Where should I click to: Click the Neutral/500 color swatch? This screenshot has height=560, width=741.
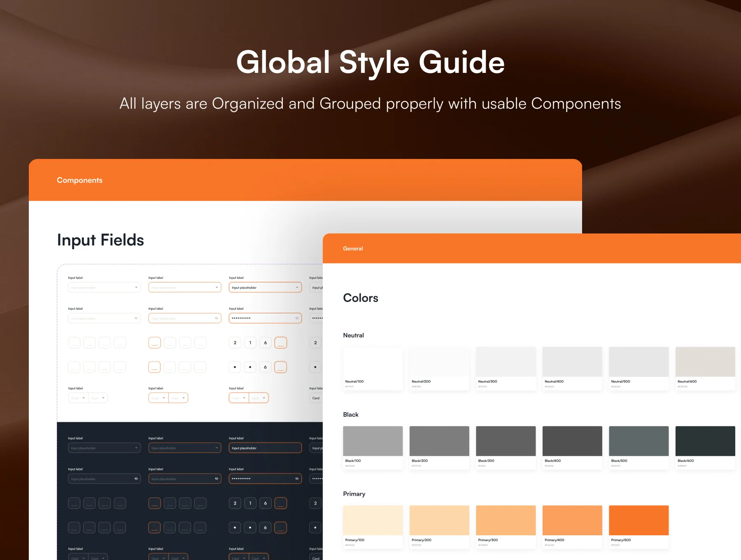pyautogui.click(x=639, y=369)
